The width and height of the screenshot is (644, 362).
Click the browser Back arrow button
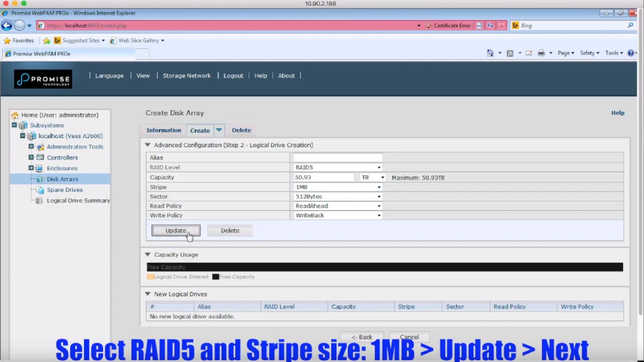pyautogui.click(x=7, y=25)
